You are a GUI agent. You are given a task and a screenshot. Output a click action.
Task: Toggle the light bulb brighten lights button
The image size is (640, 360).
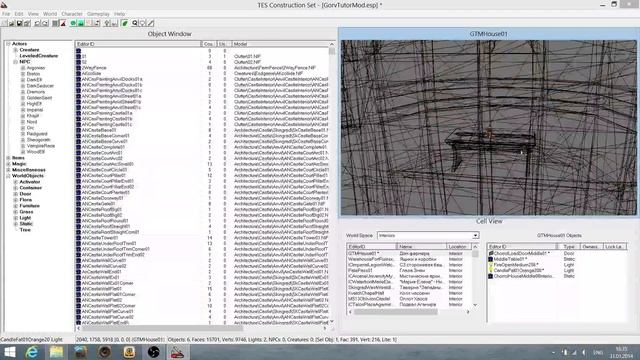pos(107,23)
